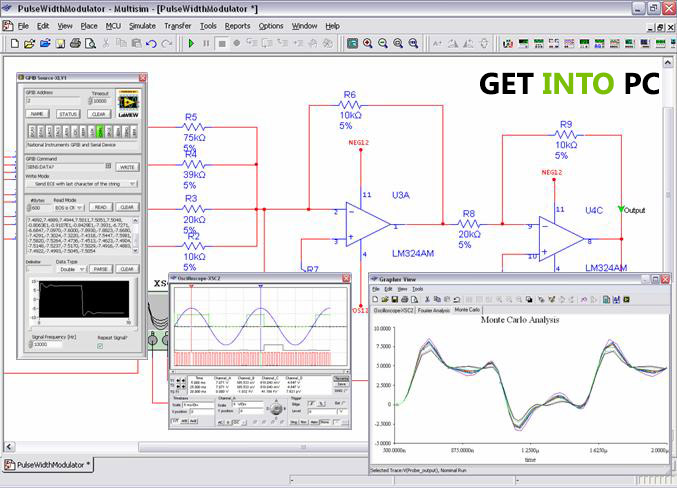This screenshot has width=677, height=488.
Task: Click the Grapher View print icon
Action: pos(405,299)
